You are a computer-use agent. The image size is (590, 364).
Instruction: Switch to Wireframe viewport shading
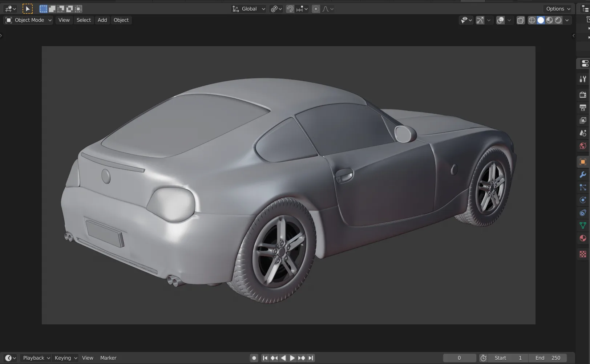[532, 20]
